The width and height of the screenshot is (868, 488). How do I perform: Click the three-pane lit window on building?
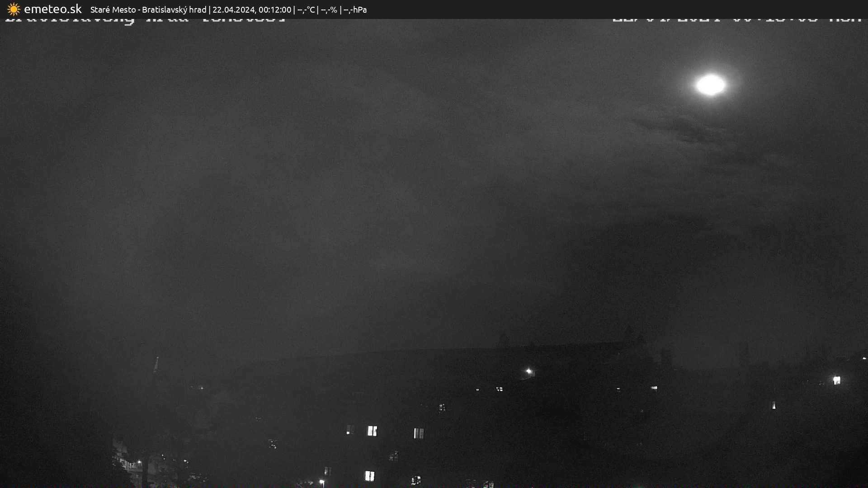point(419,433)
